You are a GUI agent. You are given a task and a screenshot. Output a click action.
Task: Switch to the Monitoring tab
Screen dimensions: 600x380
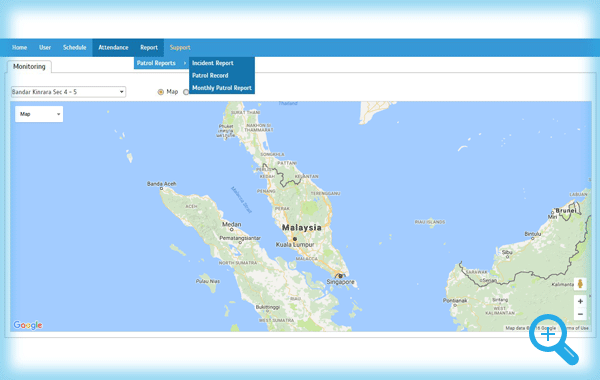click(29, 67)
